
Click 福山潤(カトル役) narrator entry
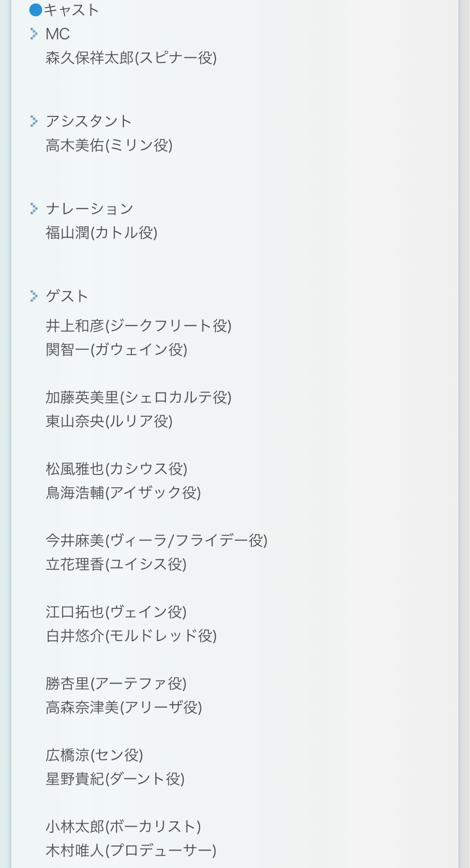point(102,233)
